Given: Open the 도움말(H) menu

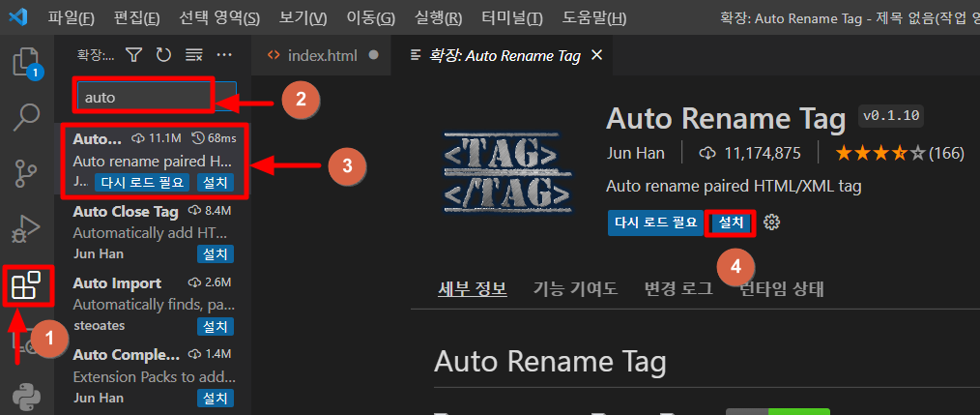Looking at the screenshot, I should [x=594, y=18].
